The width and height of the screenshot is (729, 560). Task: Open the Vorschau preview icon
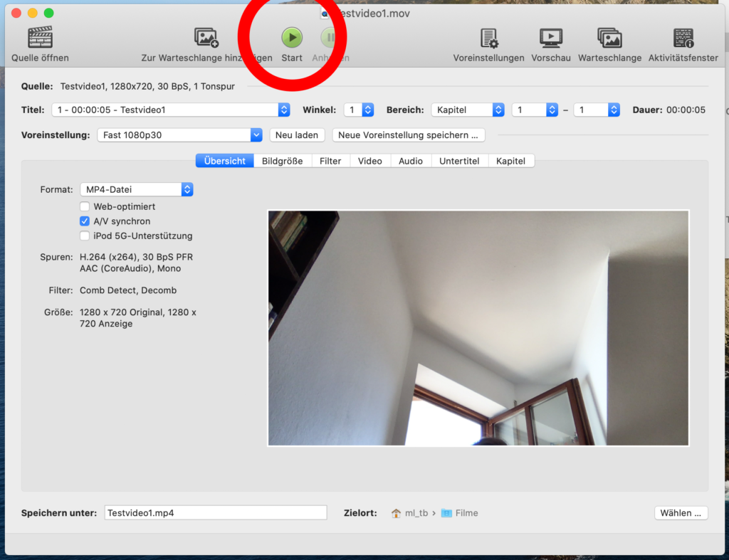(550, 38)
